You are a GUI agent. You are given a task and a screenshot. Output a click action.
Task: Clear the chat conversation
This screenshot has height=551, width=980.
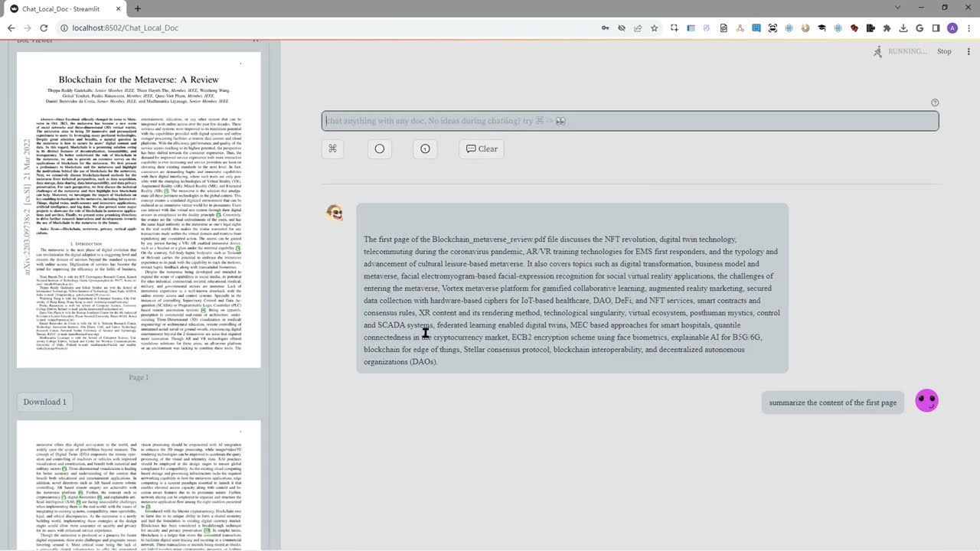[x=482, y=148]
